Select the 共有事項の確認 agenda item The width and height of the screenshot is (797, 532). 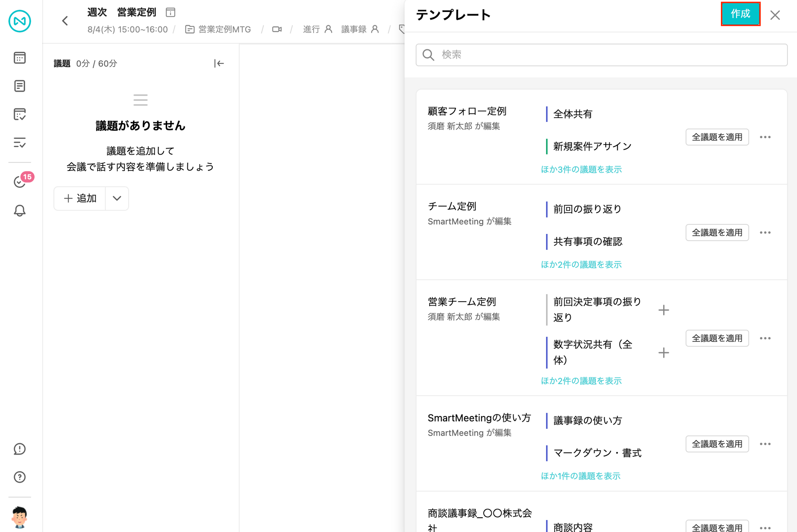pyautogui.click(x=588, y=241)
